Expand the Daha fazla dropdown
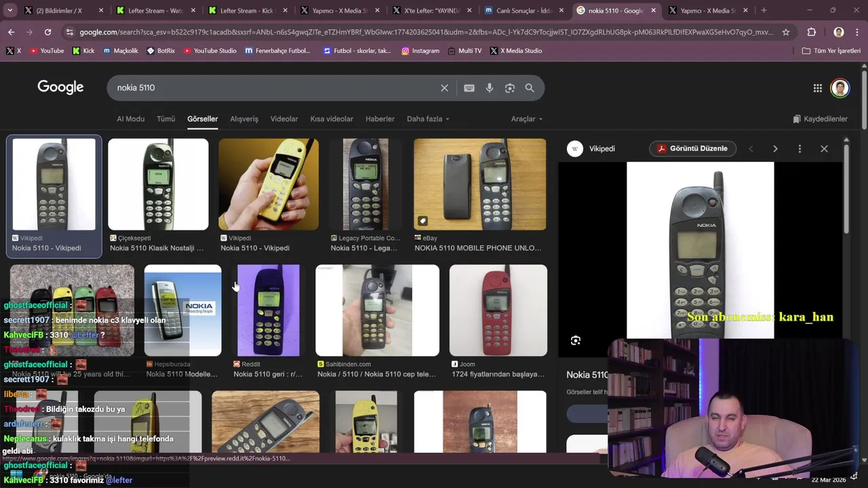The height and width of the screenshot is (488, 868). click(428, 119)
